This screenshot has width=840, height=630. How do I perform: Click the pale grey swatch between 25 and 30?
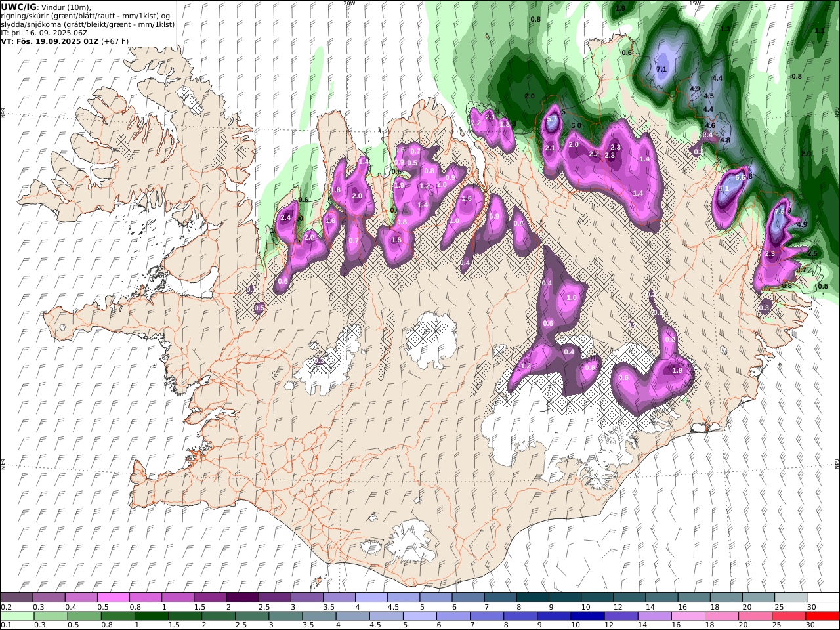pos(791,597)
